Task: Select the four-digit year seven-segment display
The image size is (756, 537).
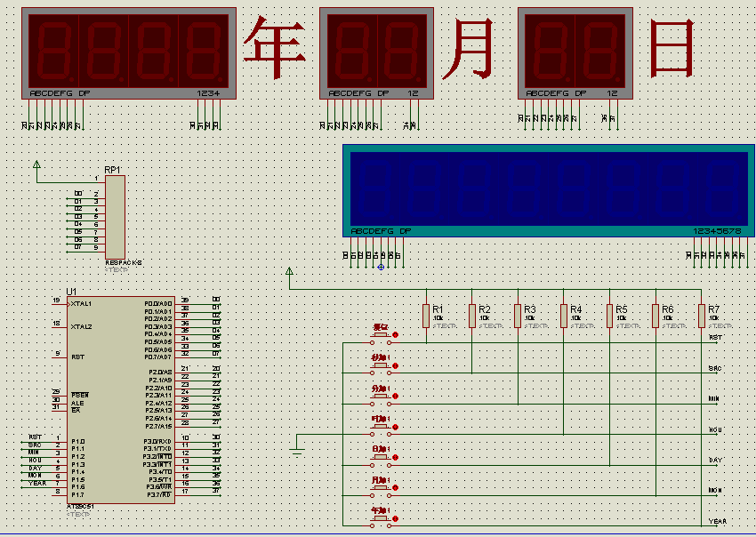Action: [x=129, y=53]
